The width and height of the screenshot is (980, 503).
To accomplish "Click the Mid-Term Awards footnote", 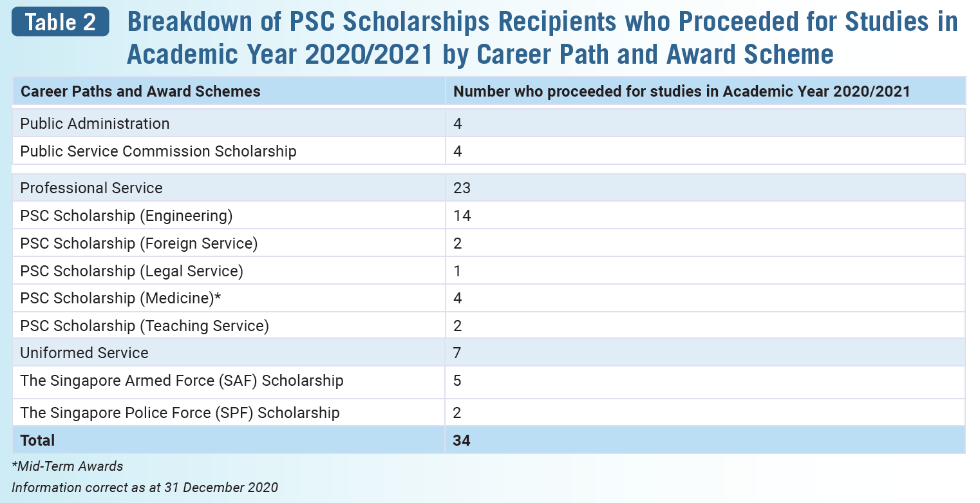I will click(68, 466).
